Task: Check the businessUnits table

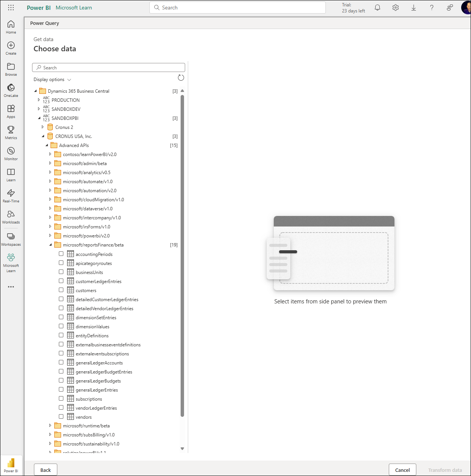Action: pos(61,272)
